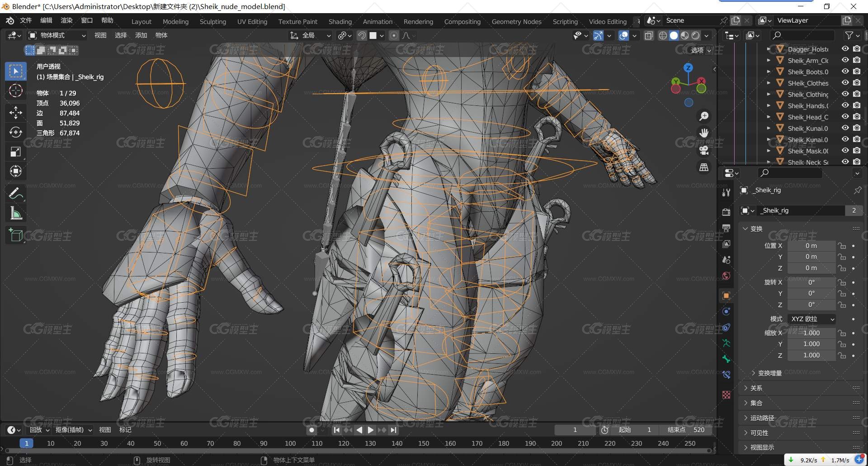Image resolution: width=868 pixels, height=466 pixels.
Task: Select the 3D Cursor tool
Action: [x=16, y=91]
